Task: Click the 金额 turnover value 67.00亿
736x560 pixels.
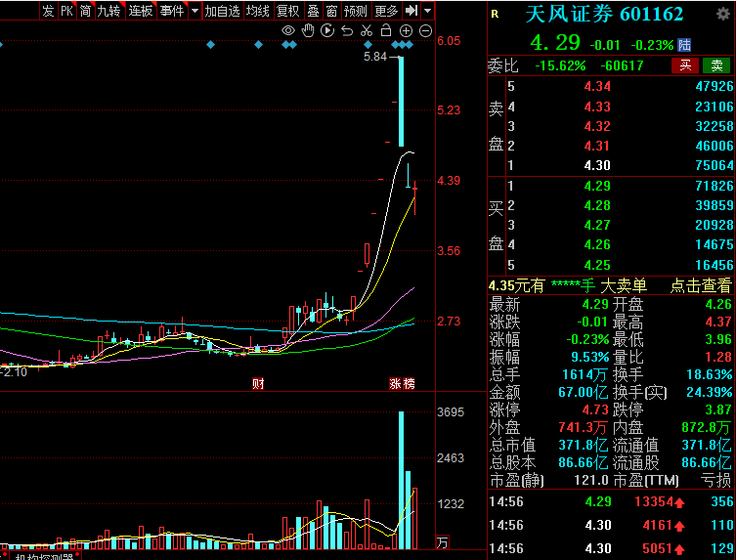Action: tap(584, 393)
